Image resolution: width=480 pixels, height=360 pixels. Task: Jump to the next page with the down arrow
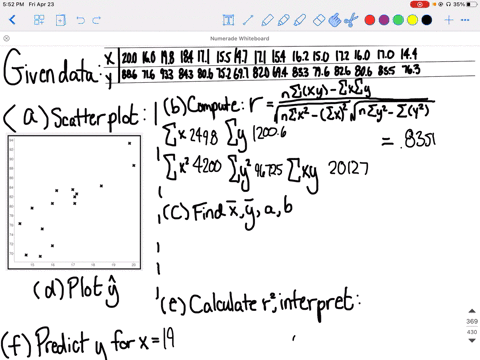point(472,340)
